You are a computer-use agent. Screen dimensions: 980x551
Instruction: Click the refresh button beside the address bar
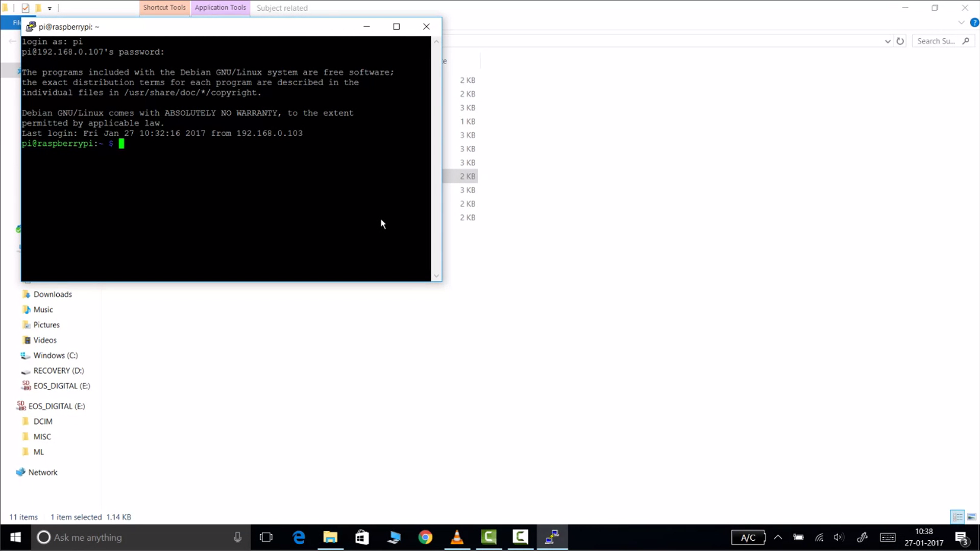[900, 41]
